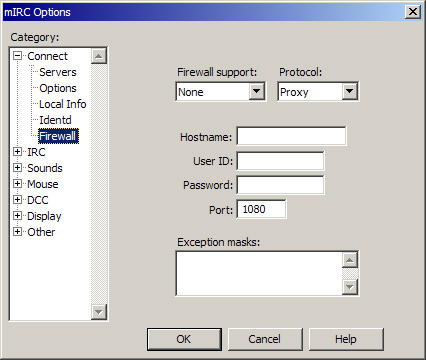Click inside the Exception masks box
Image resolution: width=426 pixels, height=360 pixels.
click(x=259, y=273)
